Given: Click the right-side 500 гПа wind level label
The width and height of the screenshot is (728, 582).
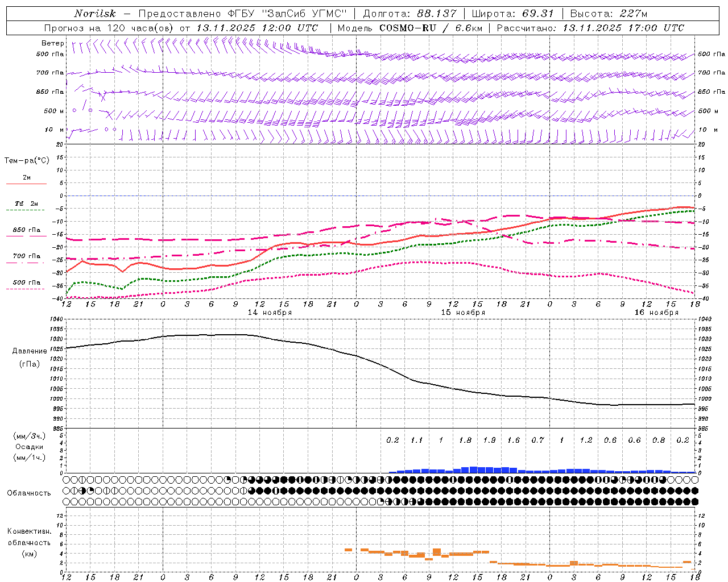Looking at the screenshot, I should (x=712, y=54).
